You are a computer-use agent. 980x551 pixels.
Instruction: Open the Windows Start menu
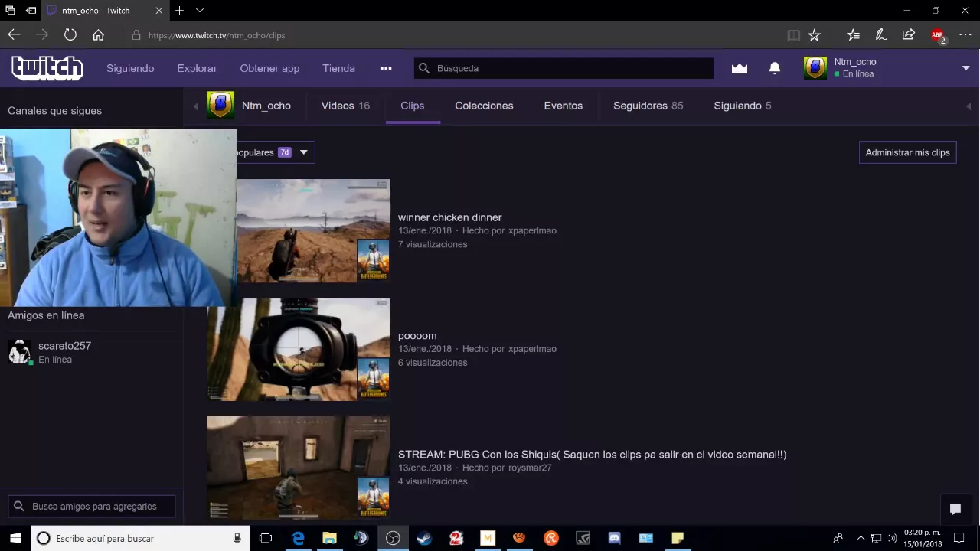15,538
